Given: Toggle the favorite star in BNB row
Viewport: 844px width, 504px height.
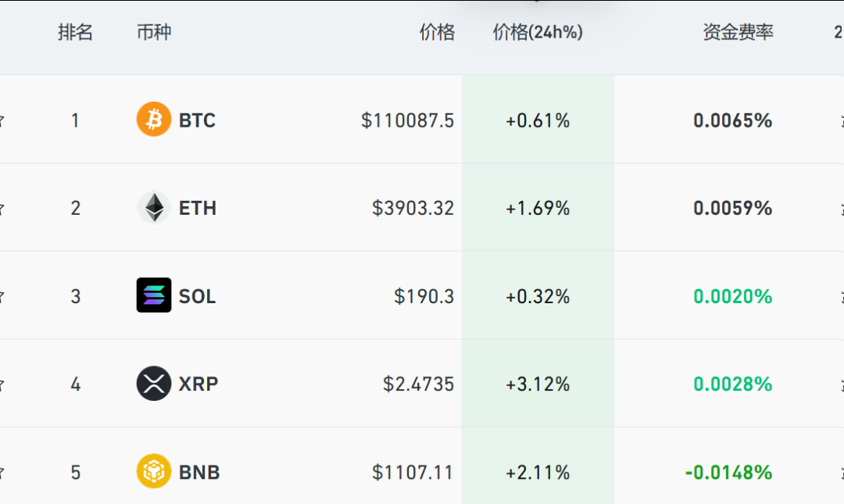Looking at the screenshot, I should click(x=2, y=472).
